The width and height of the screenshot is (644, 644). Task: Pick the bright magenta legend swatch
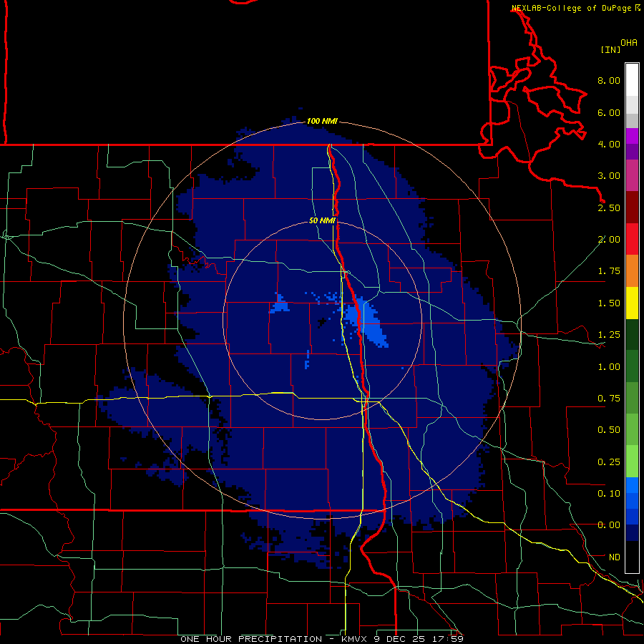click(632, 136)
